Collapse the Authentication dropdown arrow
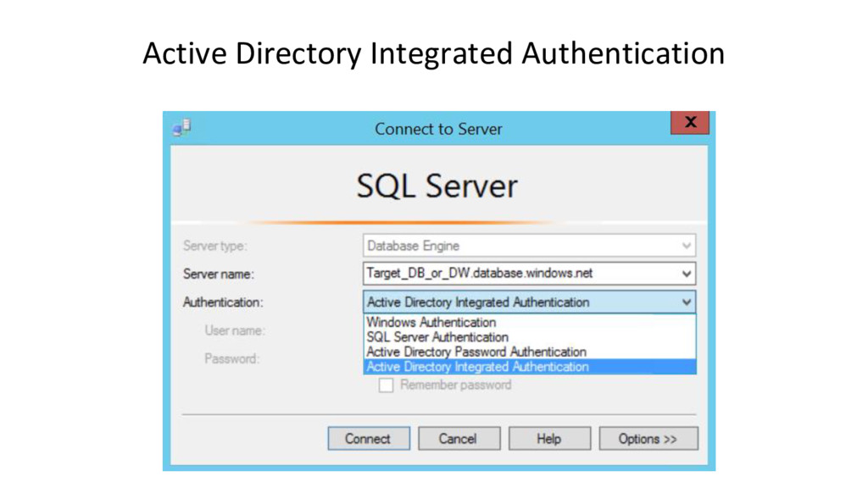 pyautogui.click(x=687, y=302)
